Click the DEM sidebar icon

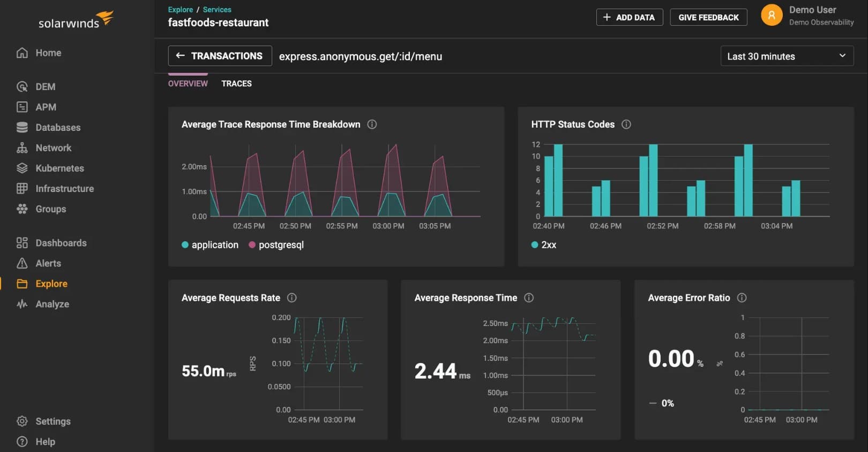point(22,86)
